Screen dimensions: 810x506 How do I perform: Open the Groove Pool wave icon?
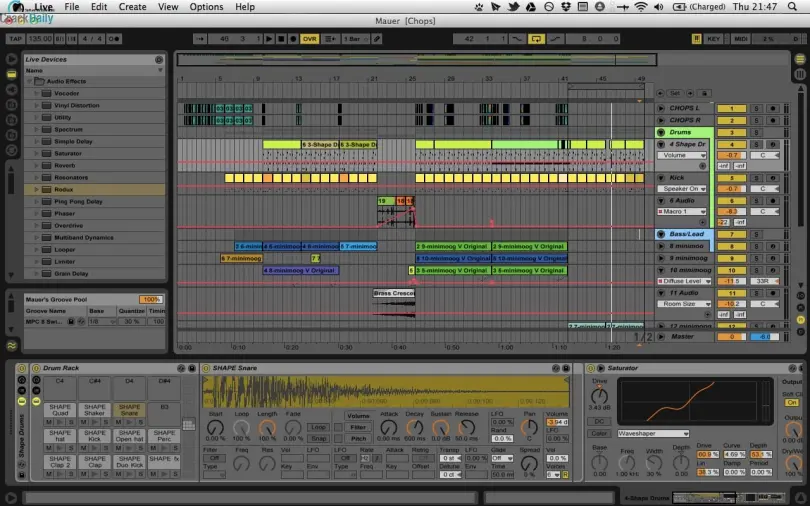pos(11,345)
